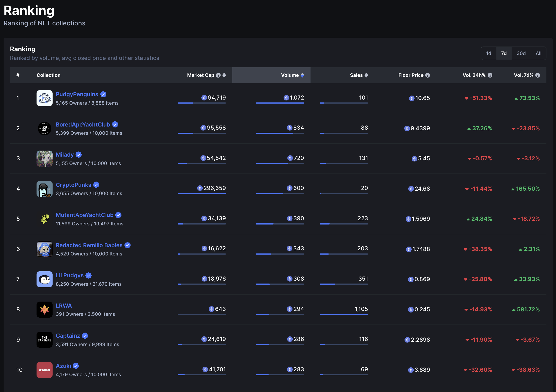Click the Market Cap sort arrows

[224, 75]
